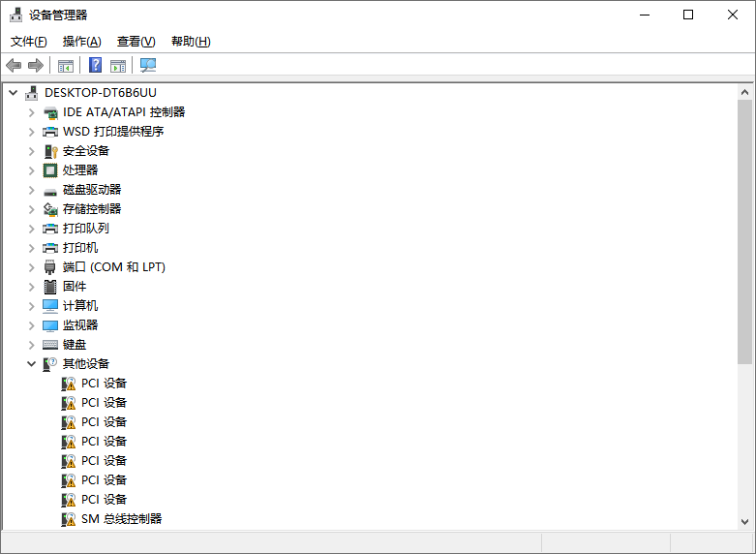Click the scrollbar down arrow
Screen dimensions: 756x554
click(x=744, y=522)
